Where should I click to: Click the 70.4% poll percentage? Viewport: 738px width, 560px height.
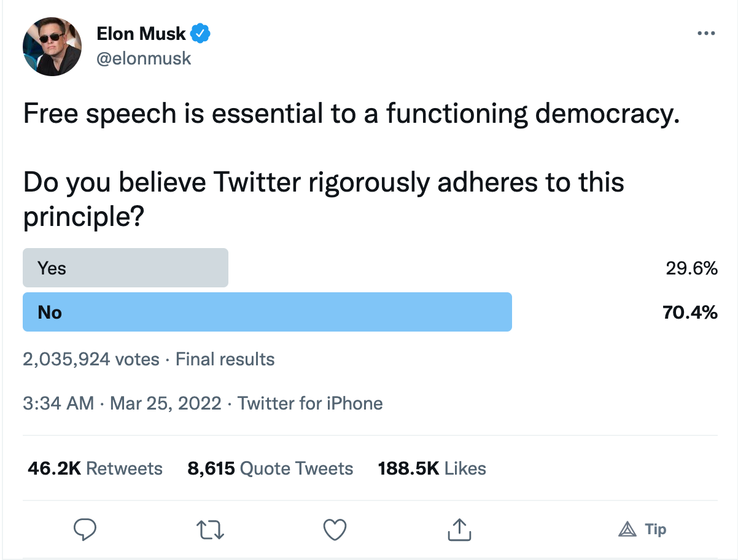pos(690,312)
